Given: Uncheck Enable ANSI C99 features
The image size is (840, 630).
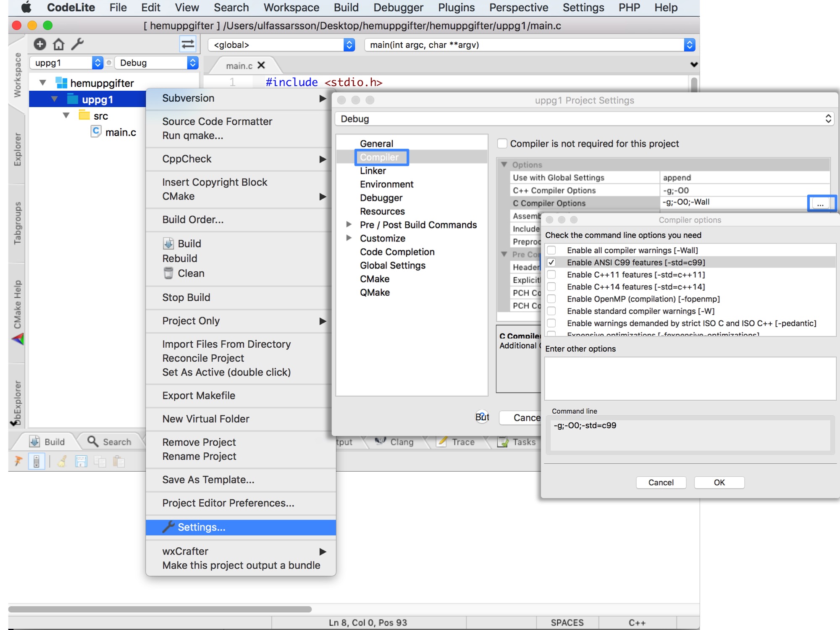Looking at the screenshot, I should pyautogui.click(x=551, y=262).
